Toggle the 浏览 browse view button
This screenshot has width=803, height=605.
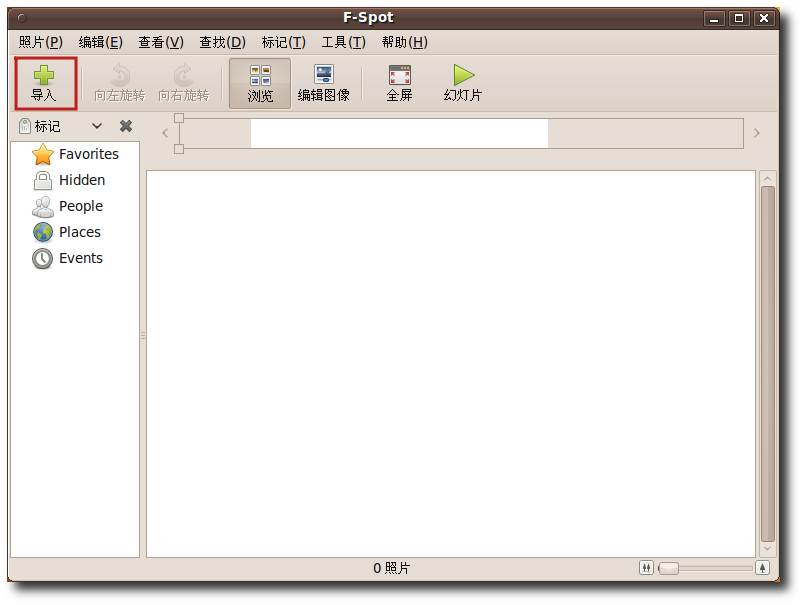coord(260,84)
